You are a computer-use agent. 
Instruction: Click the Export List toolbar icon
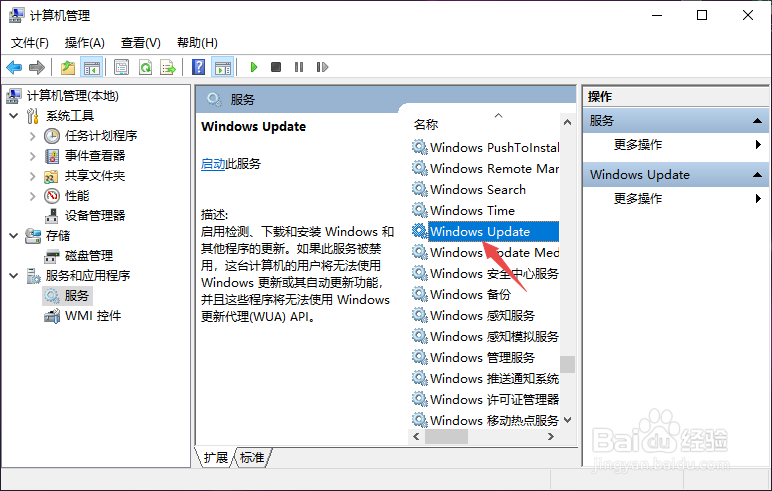click(168, 67)
